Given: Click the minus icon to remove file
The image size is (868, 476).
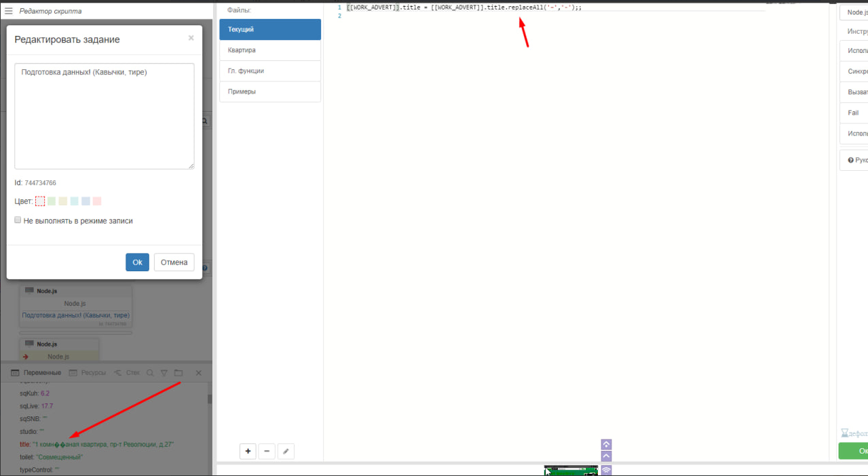Looking at the screenshot, I should pos(267,451).
